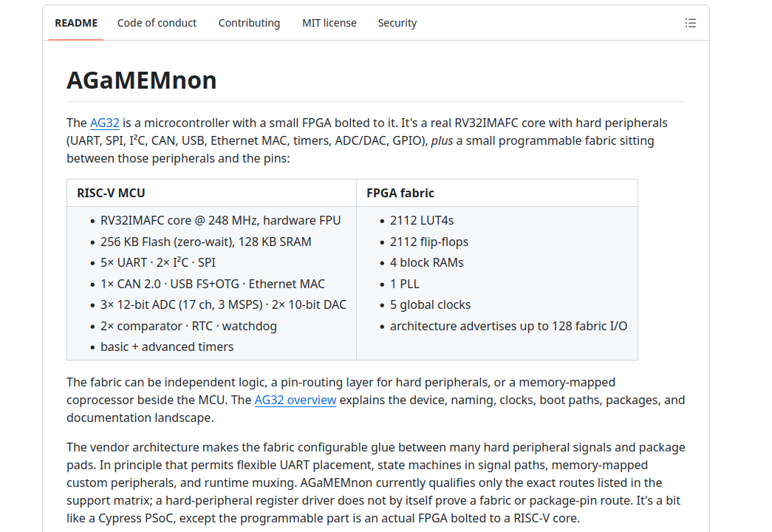Select the Contributing tab
This screenshot has height=532, width=772.
[249, 23]
